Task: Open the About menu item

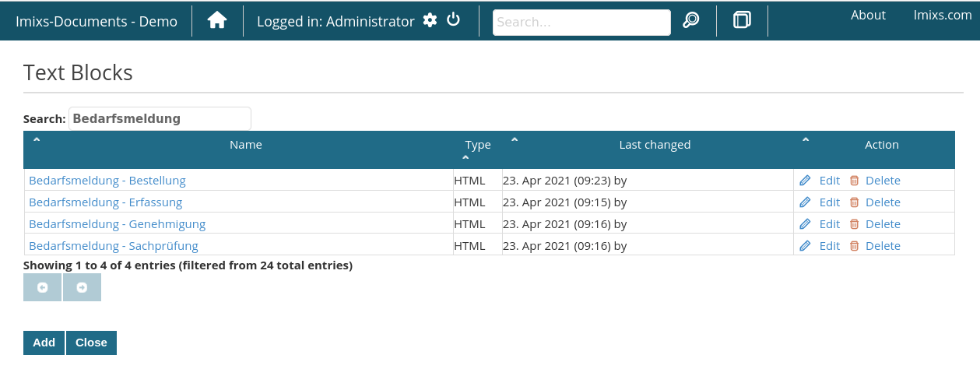Action: click(868, 15)
